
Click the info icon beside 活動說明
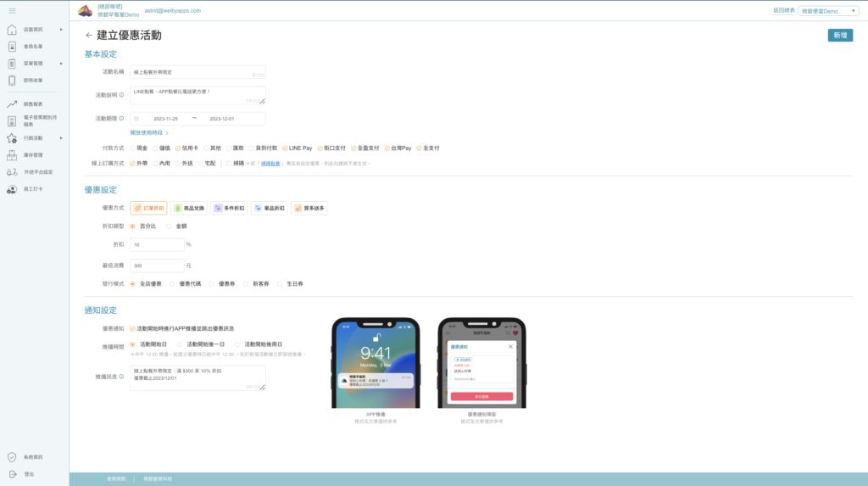click(122, 95)
